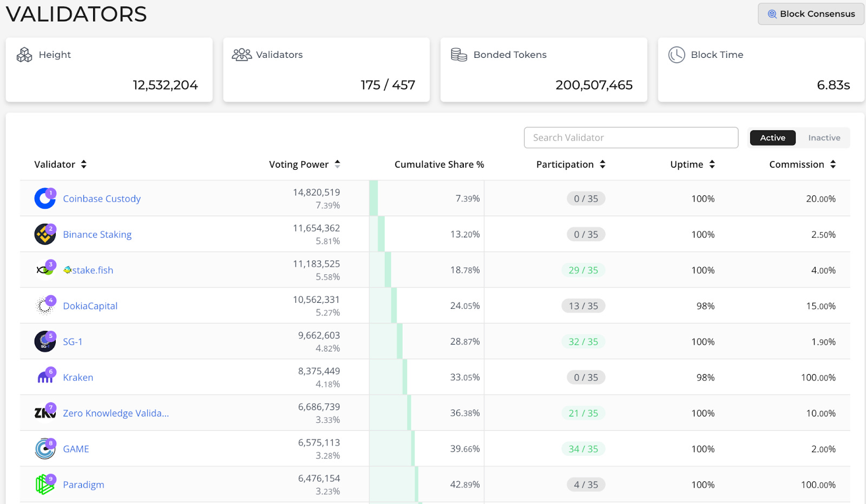Click the Block Time clock icon

point(677,55)
